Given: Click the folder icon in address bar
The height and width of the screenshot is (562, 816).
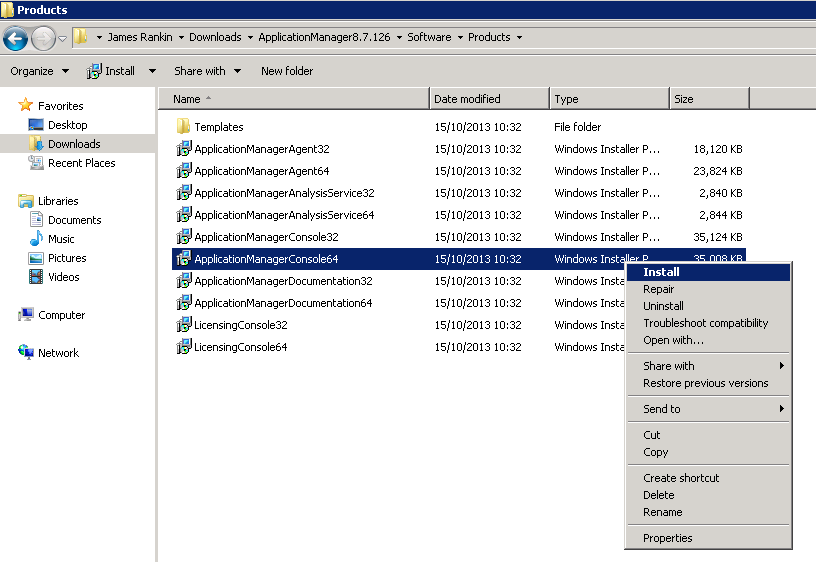Looking at the screenshot, I should pyautogui.click(x=80, y=37).
